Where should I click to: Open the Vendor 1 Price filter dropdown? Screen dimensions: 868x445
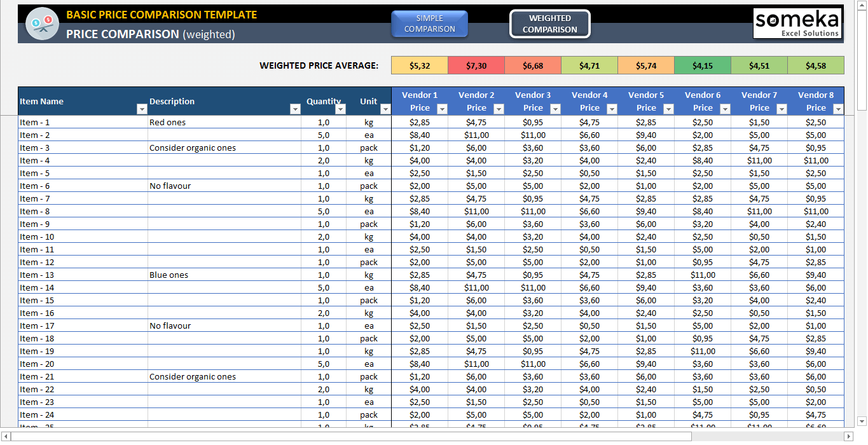[443, 109]
